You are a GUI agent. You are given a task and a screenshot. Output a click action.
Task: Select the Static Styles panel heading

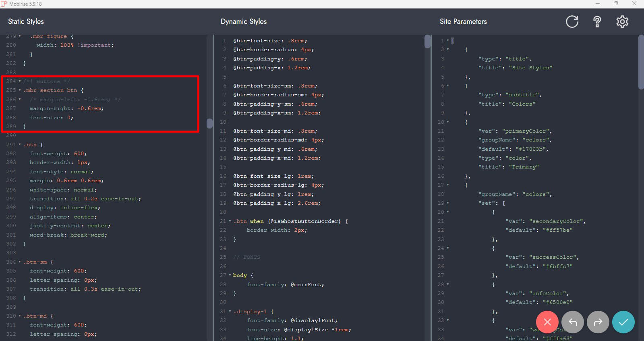pos(26,21)
